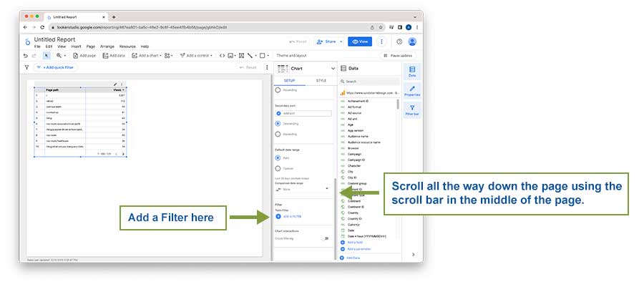This screenshot has width=644, height=282.
Task: Open the File menu
Action: click(37, 47)
